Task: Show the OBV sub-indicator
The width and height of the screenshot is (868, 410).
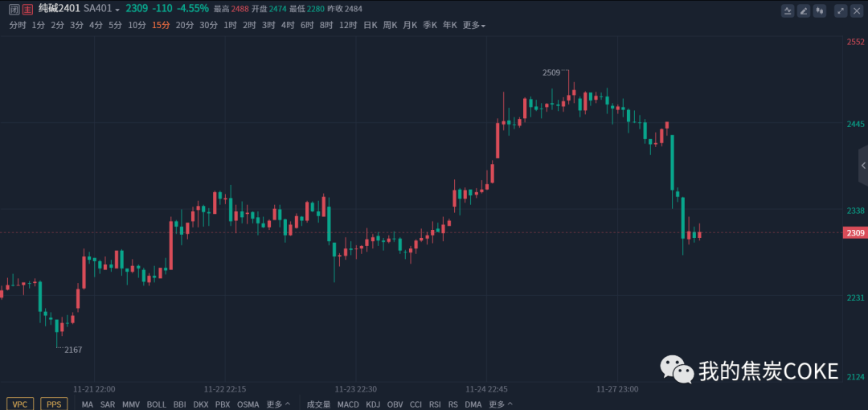Action: coord(395,404)
